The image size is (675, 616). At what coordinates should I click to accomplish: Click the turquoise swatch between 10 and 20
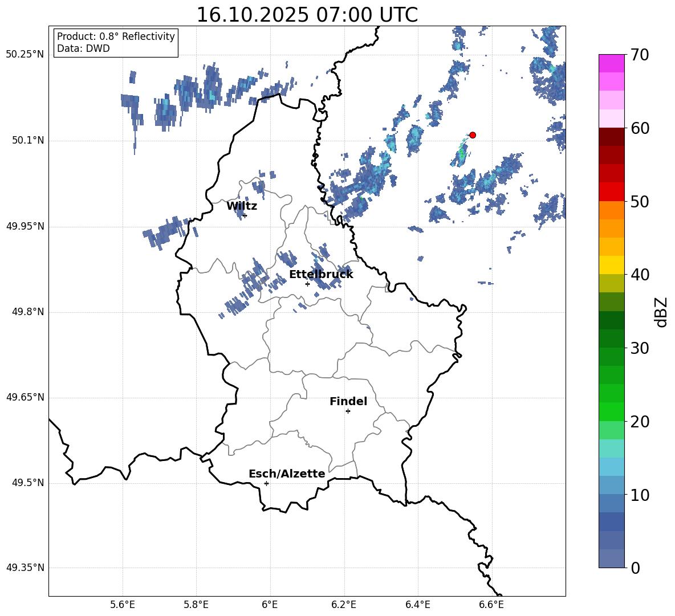click(x=612, y=448)
